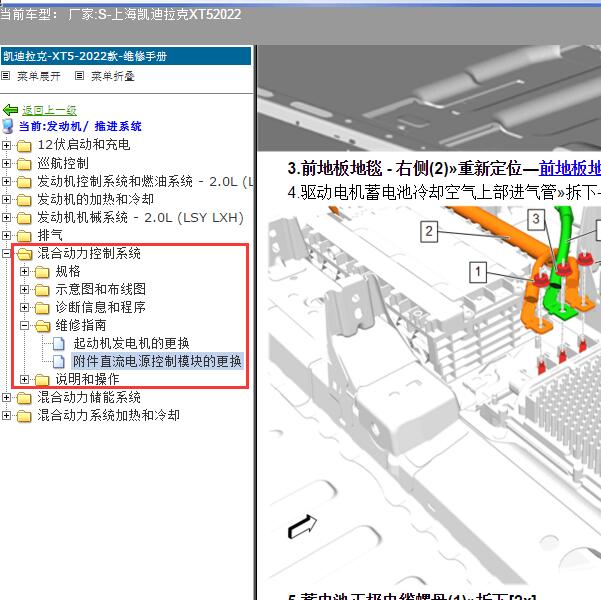Image resolution: width=601 pixels, height=600 pixels.
Task: Click callout number 1 in the diagram
Action: click(x=478, y=272)
